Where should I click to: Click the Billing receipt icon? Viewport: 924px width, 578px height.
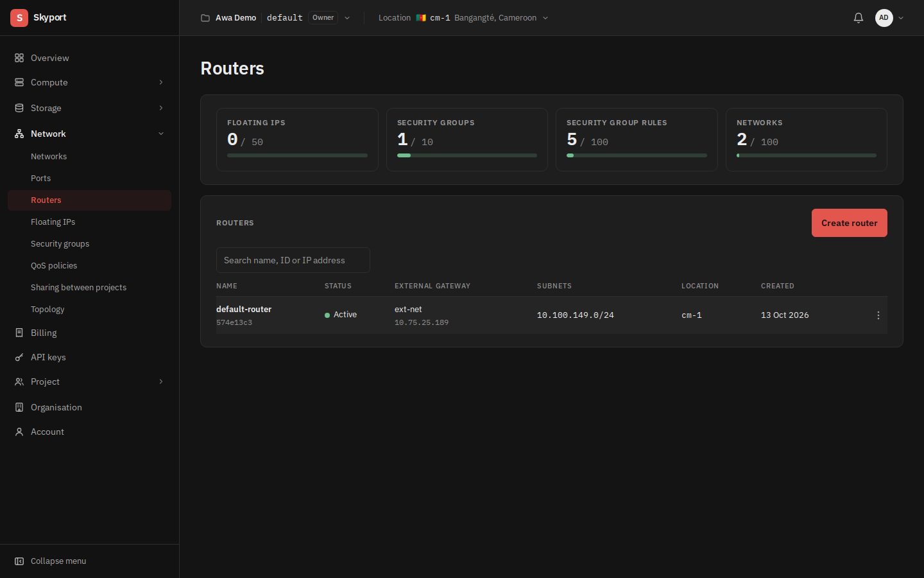tap(19, 333)
